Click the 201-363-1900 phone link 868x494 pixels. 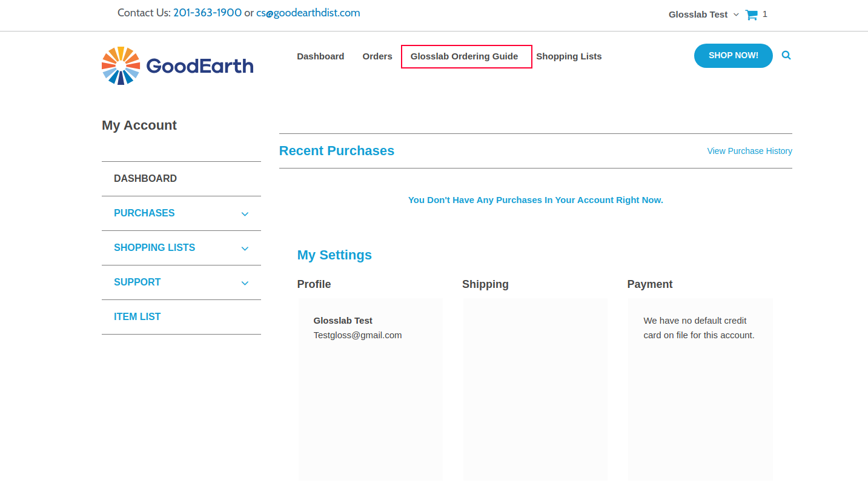(207, 13)
